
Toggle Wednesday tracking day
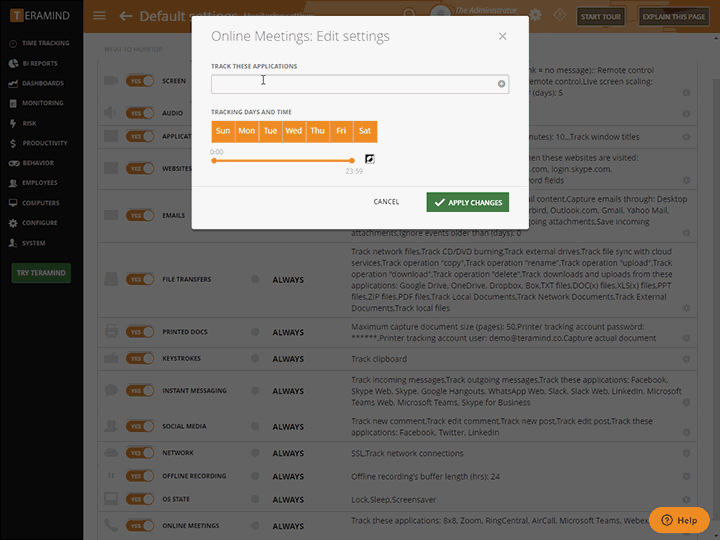click(293, 131)
